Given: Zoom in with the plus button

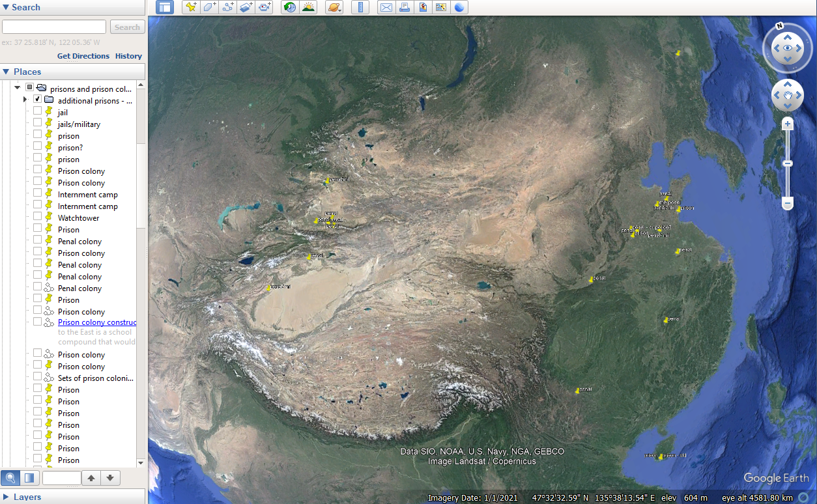Looking at the screenshot, I should coord(788,124).
